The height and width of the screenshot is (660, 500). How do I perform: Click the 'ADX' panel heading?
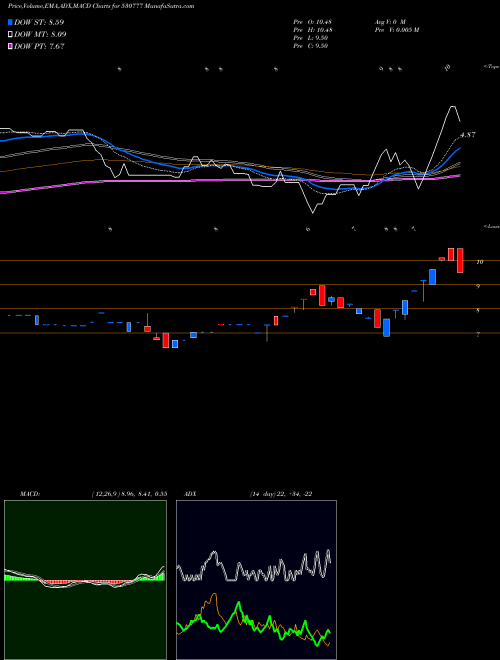pos(190,494)
